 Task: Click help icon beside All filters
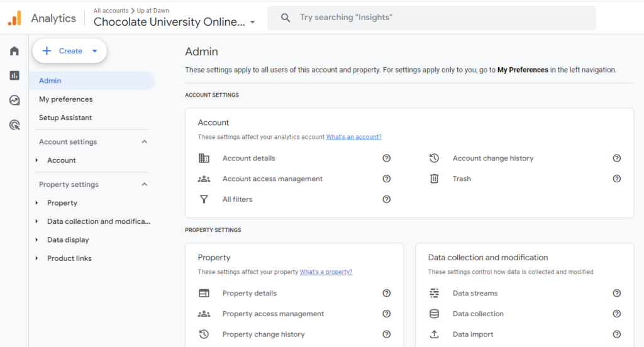(x=387, y=199)
